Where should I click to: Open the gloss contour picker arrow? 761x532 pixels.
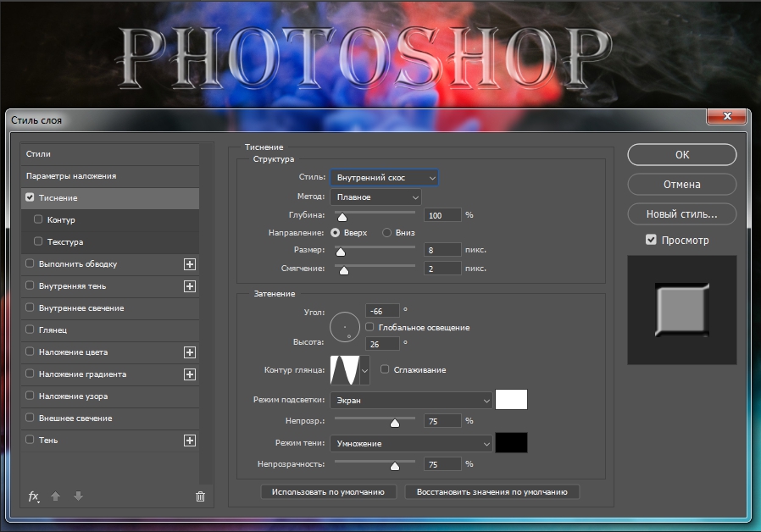click(x=364, y=370)
